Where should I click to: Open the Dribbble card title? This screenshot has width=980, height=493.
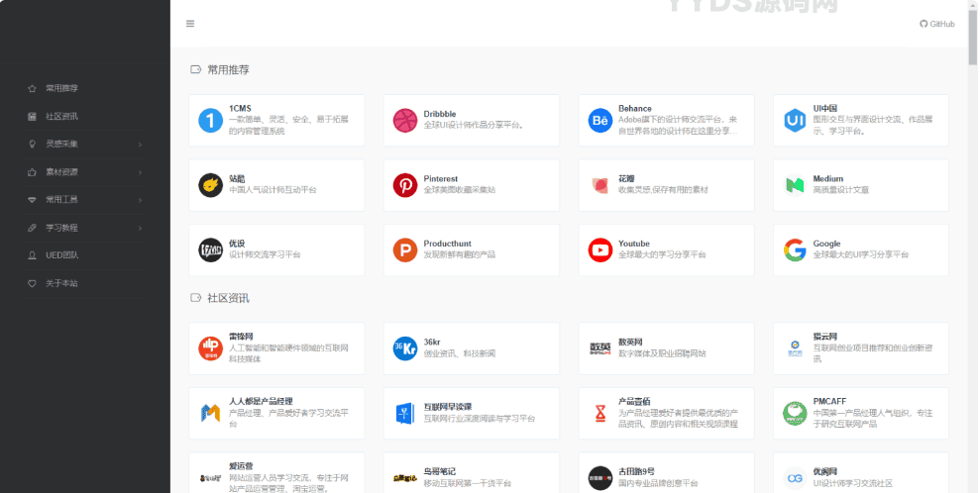440,114
